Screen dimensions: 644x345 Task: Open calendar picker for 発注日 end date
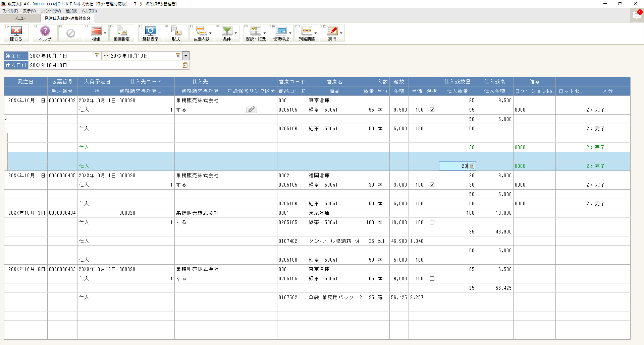(178, 56)
